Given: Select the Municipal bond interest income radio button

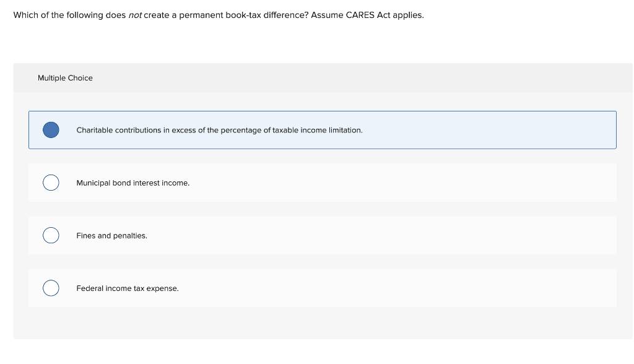Looking at the screenshot, I should [51, 183].
